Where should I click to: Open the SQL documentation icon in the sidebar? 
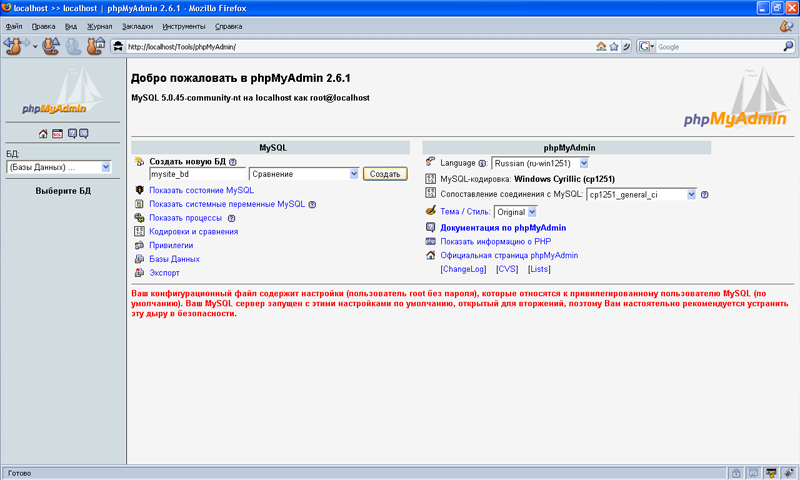tap(84, 134)
